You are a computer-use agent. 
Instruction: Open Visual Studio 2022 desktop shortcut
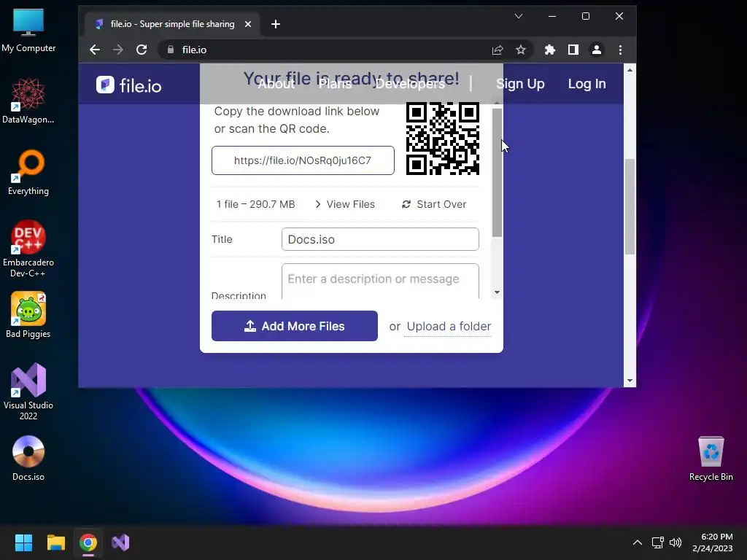coord(28,392)
